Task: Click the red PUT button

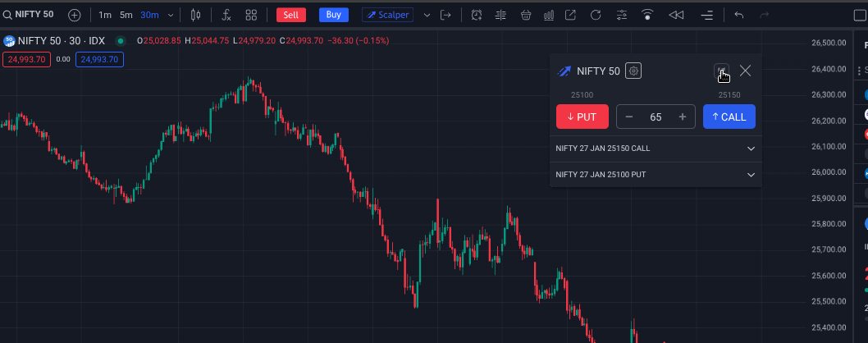Action: [x=582, y=117]
